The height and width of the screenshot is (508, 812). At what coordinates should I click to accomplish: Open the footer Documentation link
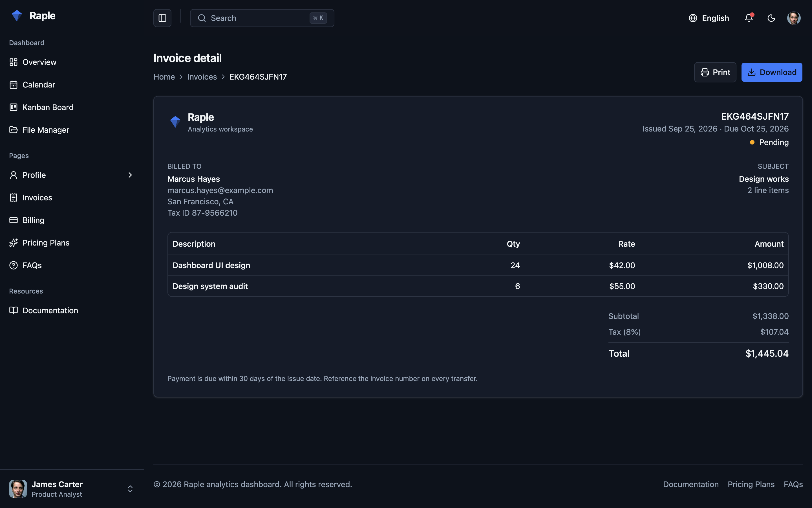690,484
